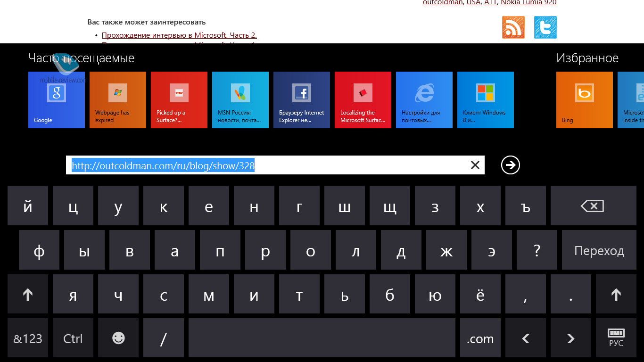644x362 pixels.
Task: Tap the г key
Action: [x=299, y=206]
